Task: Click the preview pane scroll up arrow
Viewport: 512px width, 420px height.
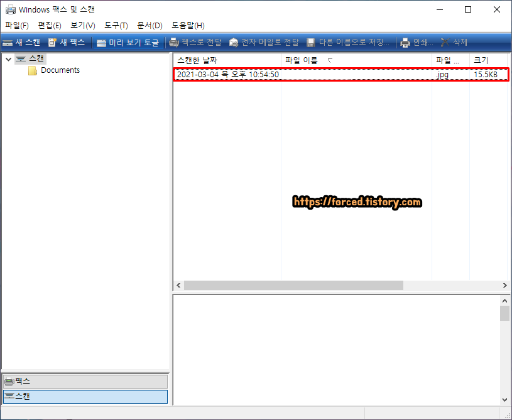Action: pyautogui.click(x=505, y=301)
